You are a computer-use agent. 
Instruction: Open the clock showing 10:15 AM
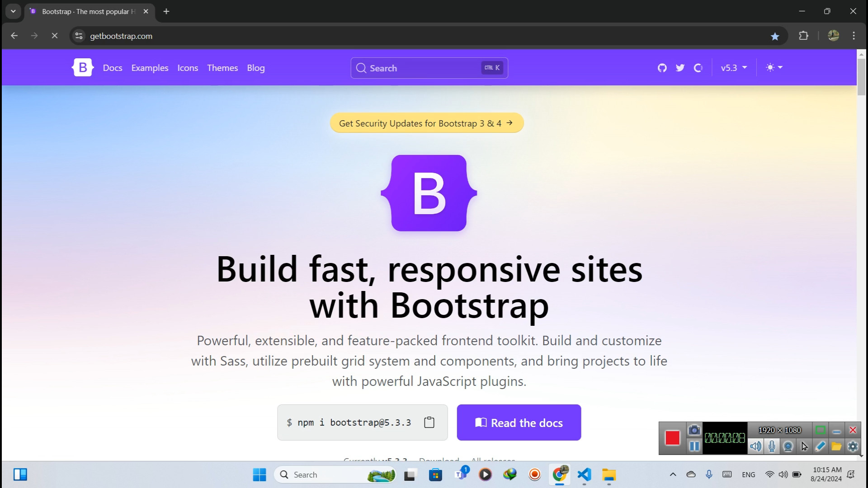click(826, 474)
